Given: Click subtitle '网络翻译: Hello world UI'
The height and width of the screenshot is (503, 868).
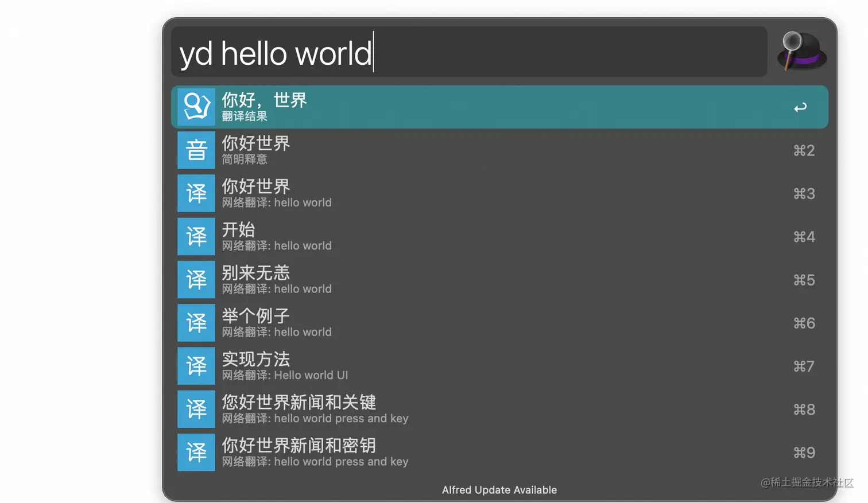Looking at the screenshot, I should click(285, 375).
